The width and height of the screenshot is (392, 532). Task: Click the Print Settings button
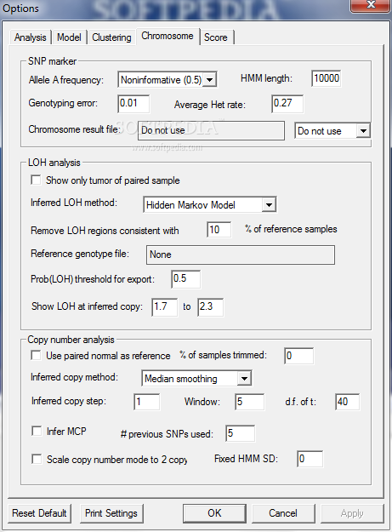point(111,513)
